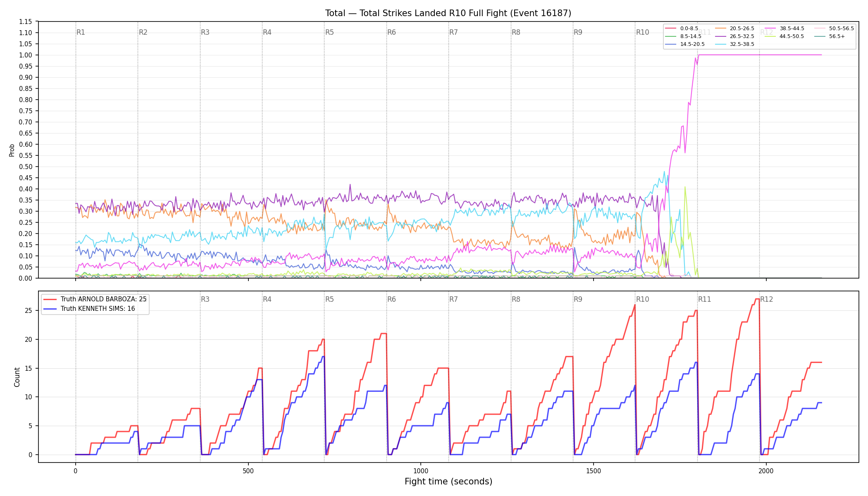Click the Prob y-axis label

pos(12,150)
